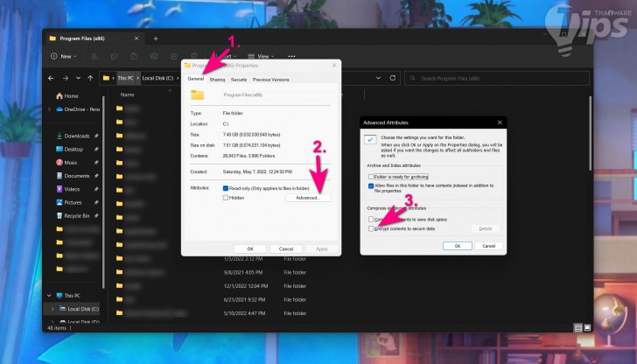Viewport: 637px width, 364px height.
Task: Go back with the Back arrow
Action: click(x=51, y=78)
